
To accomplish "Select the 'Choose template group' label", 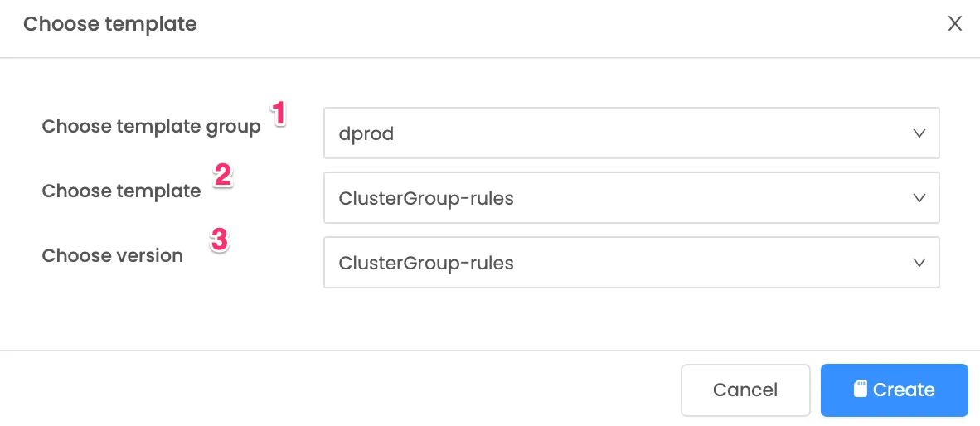I will pos(151,127).
